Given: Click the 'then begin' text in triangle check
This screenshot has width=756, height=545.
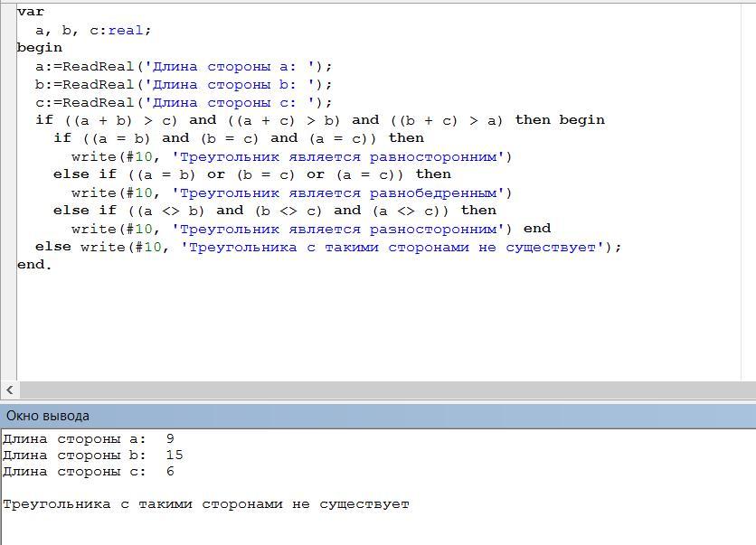Looking at the screenshot, I should (x=560, y=120).
